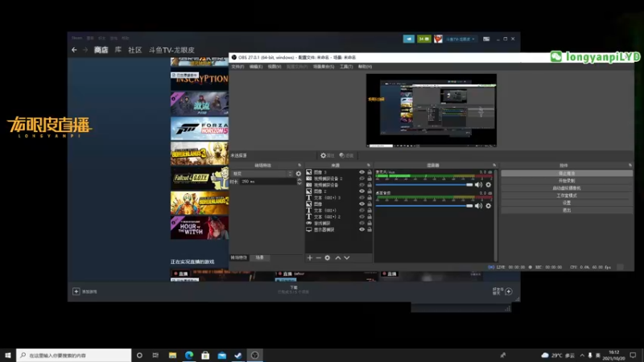Open the OBS 工具(T) menu

point(346,67)
